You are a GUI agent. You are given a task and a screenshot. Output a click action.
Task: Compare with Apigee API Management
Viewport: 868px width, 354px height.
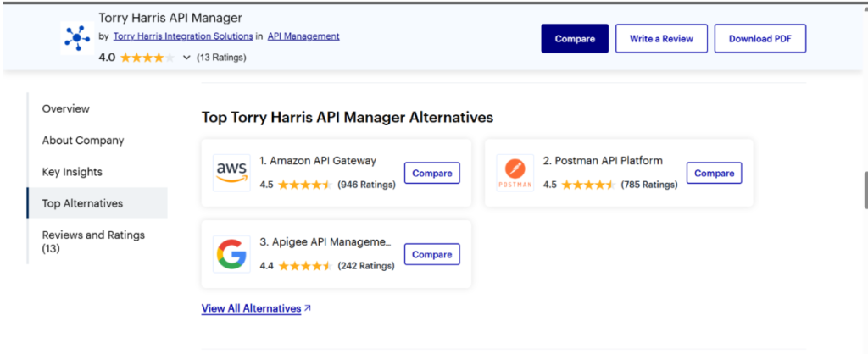[x=432, y=254]
